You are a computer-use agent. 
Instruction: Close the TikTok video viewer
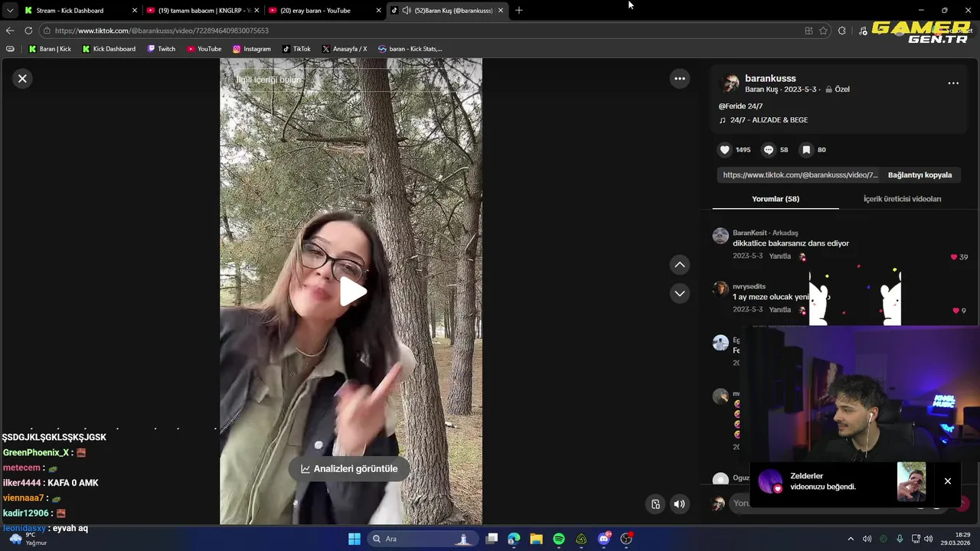[22, 78]
